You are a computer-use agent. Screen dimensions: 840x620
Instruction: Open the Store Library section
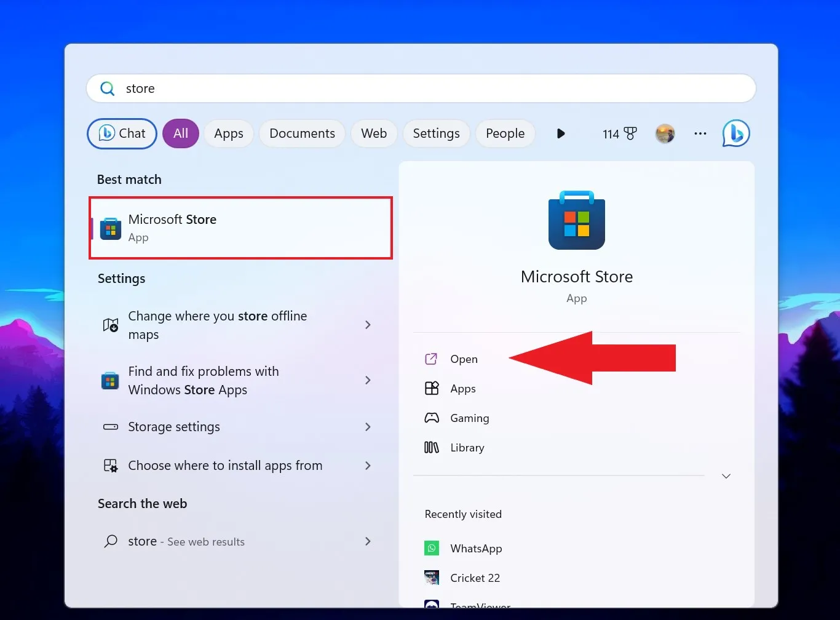pyautogui.click(x=466, y=447)
